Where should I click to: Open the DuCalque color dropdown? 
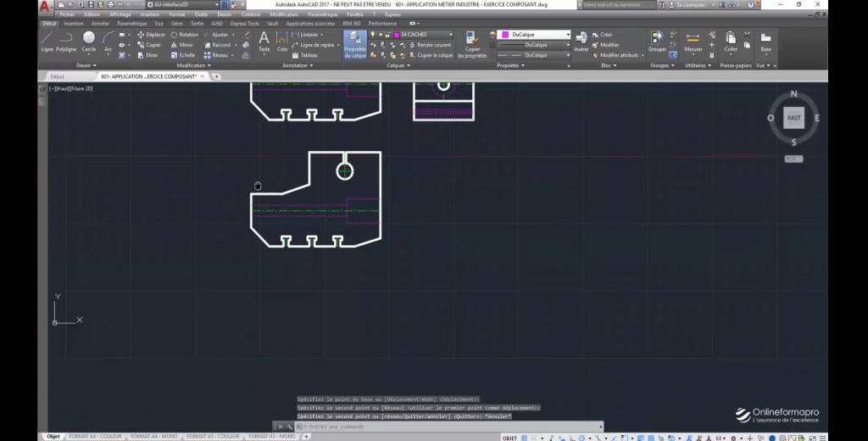point(567,35)
